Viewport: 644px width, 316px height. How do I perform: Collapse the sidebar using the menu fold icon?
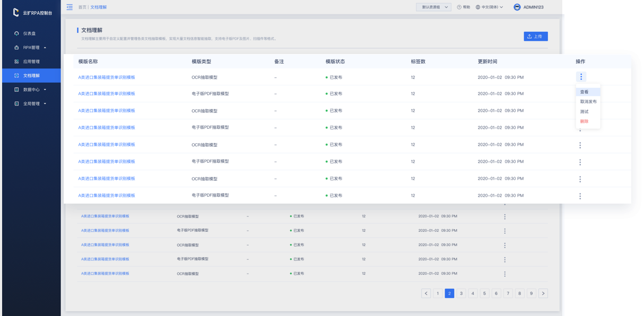pos(69,7)
